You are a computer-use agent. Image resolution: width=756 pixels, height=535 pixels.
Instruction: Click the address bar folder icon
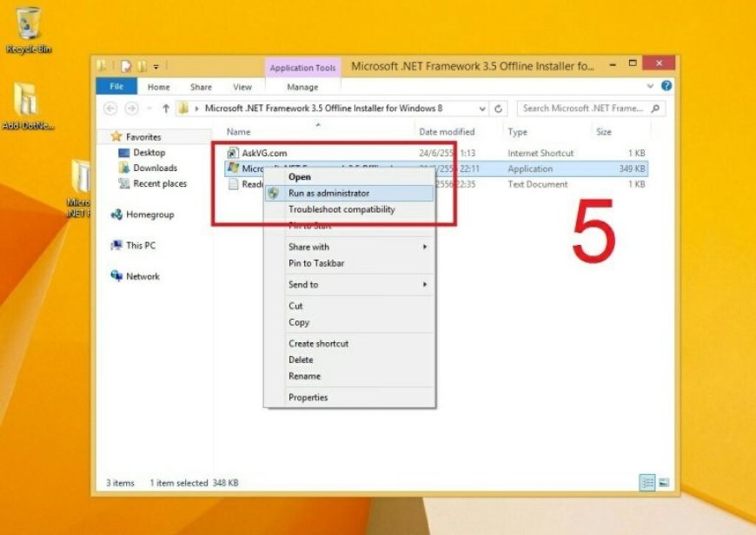coord(183,109)
